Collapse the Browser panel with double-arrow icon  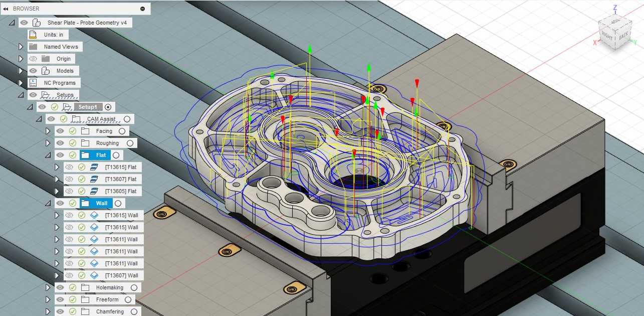(x=6, y=9)
